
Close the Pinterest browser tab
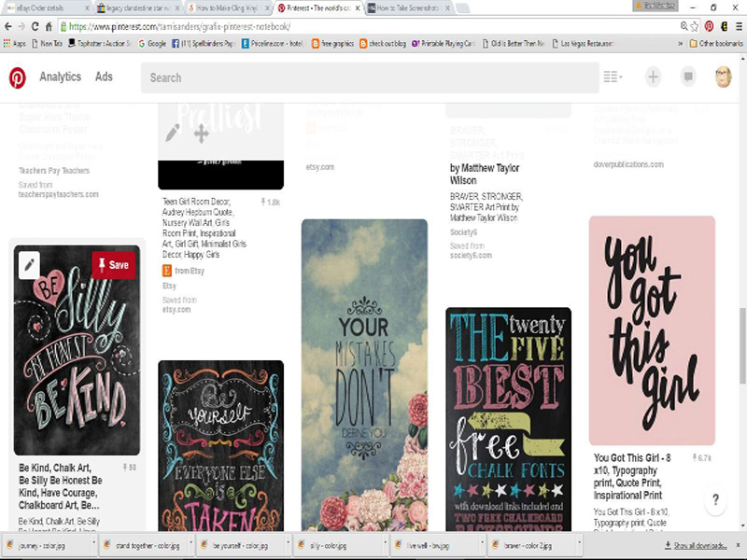click(x=358, y=8)
